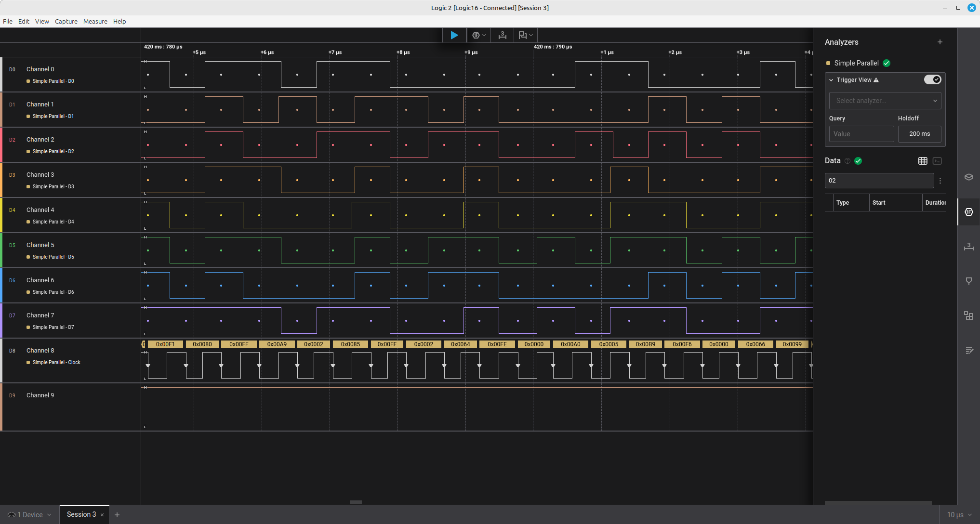
Task: Switch Data view to terminal mode
Action: click(937, 161)
